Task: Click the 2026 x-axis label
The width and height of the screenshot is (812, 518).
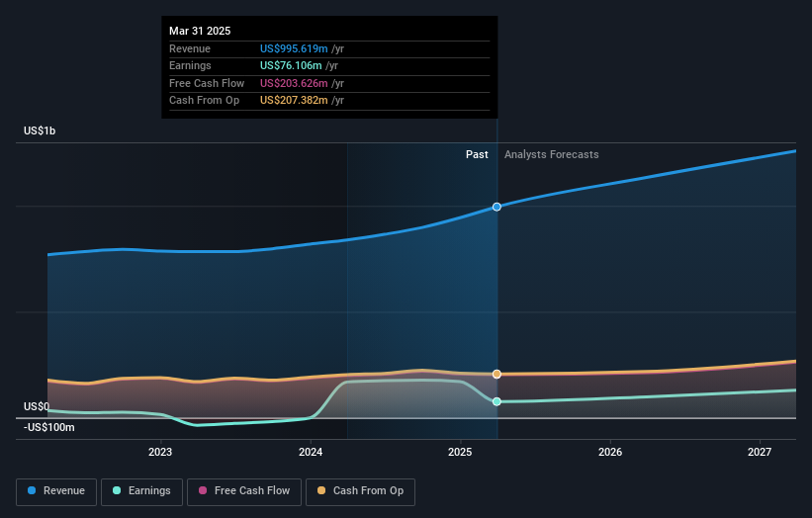Action: click(x=610, y=453)
